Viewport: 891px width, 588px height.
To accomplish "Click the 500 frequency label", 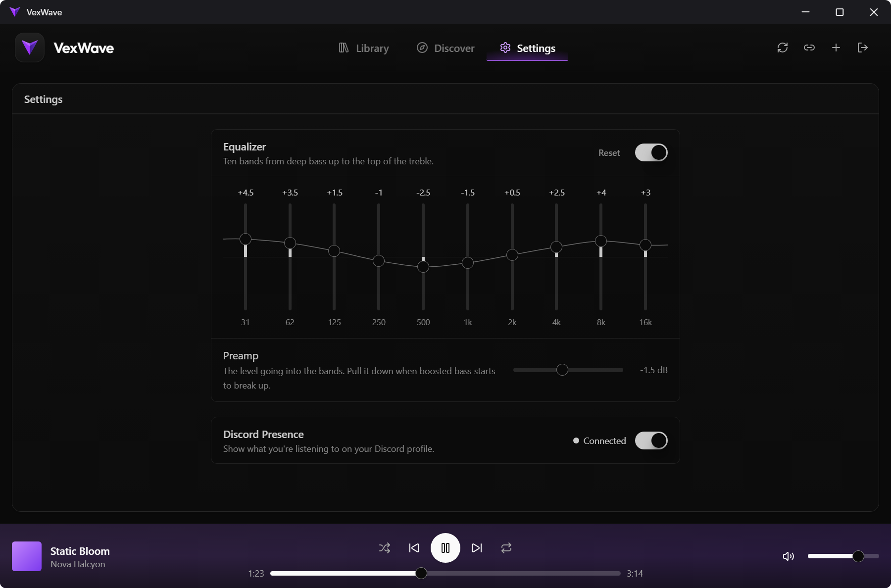I will [423, 322].
